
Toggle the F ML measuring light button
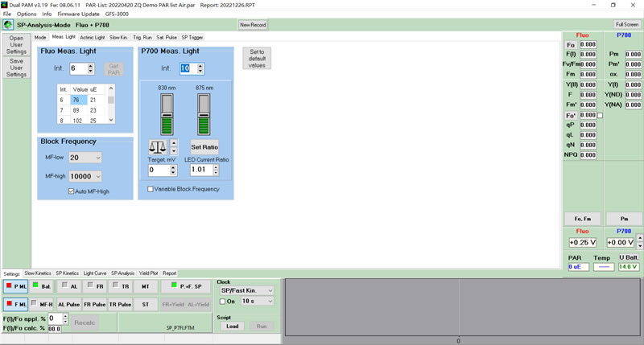[x=15, y=305]
